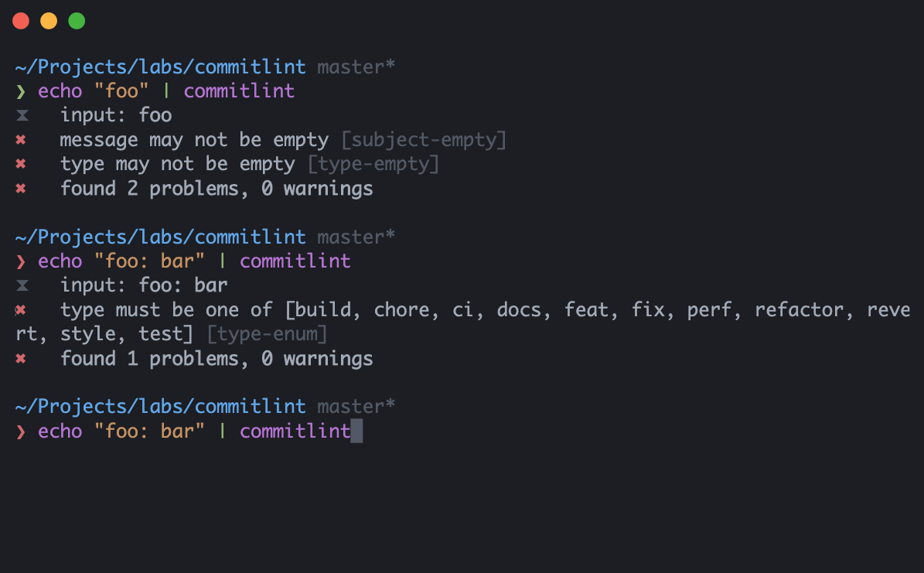Click 'commitlint' in the last typed command

(x=295, y=431)
